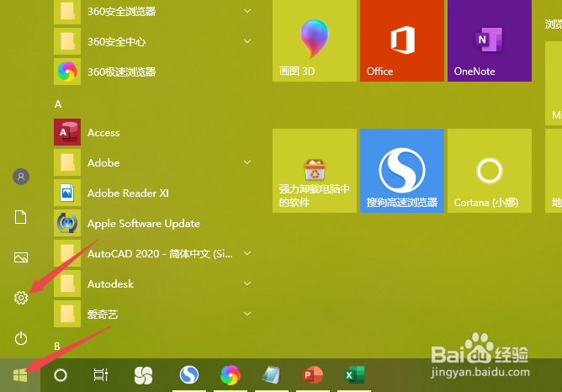562x392 pixels.
Task: Open the Settings gear icon
Action: click(21, 298)
